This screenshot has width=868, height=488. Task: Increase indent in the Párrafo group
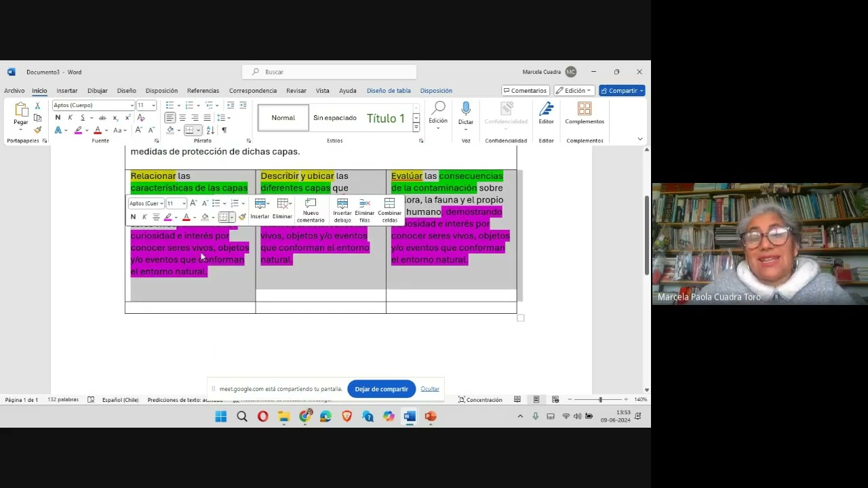243,105
